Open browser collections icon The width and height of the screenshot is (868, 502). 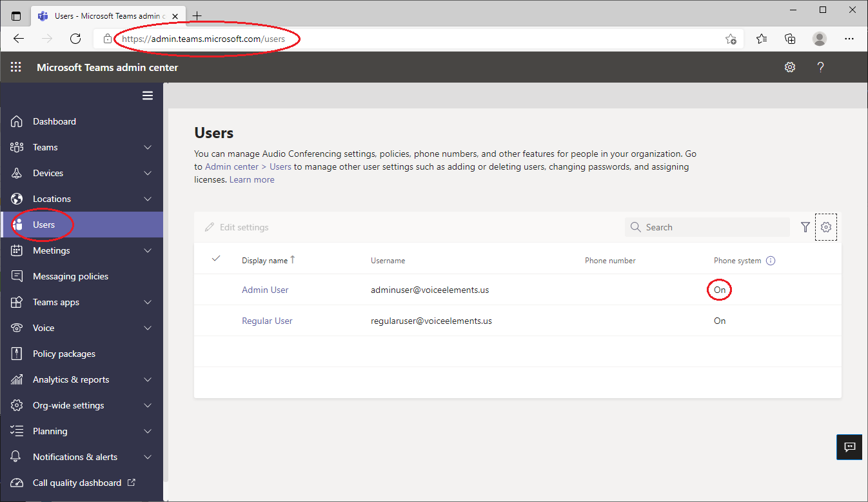(x=790, y=39)
